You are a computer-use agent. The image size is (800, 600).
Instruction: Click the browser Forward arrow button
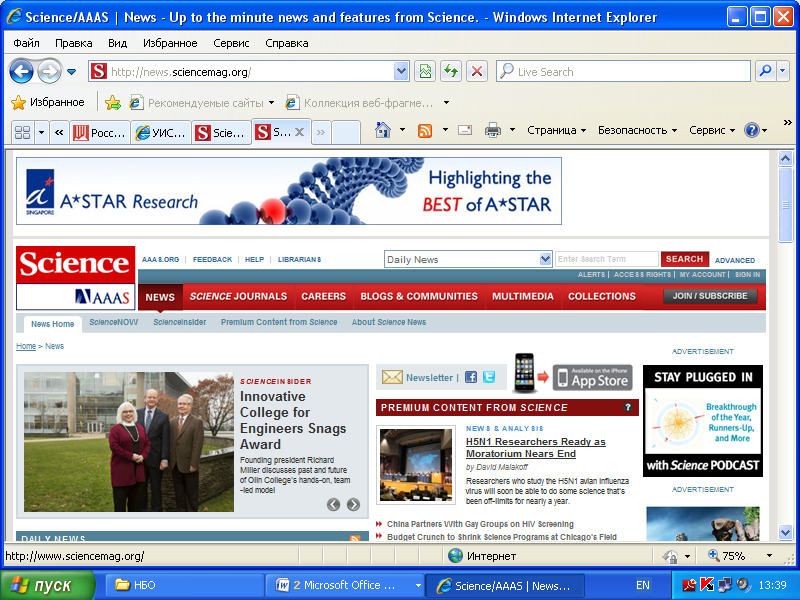pyautogui.click(x=49, y=71)
